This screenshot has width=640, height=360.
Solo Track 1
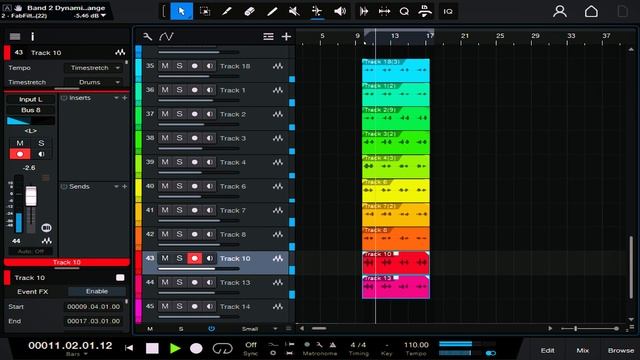(179, 90)
